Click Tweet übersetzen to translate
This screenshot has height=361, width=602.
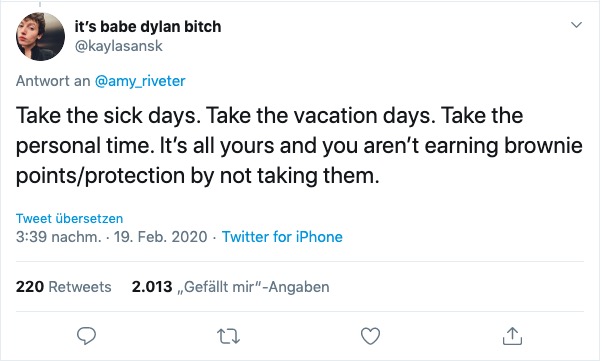[x=69, y=219]
